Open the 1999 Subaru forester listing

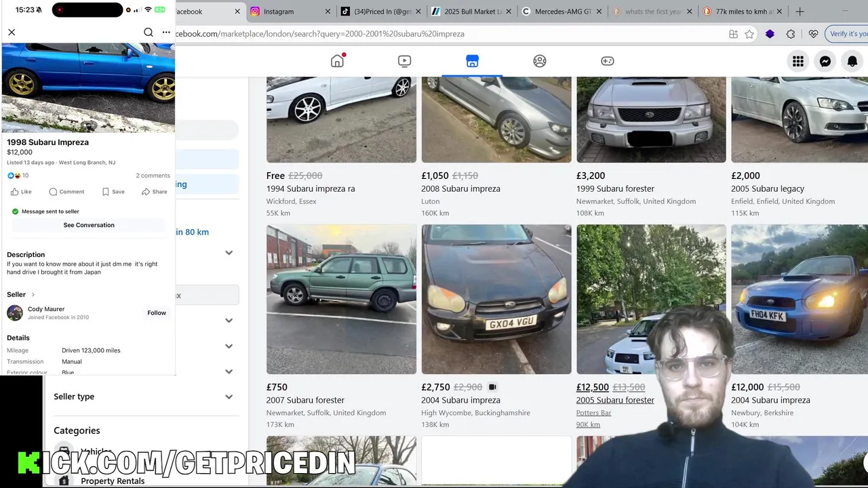click(615, 188)
